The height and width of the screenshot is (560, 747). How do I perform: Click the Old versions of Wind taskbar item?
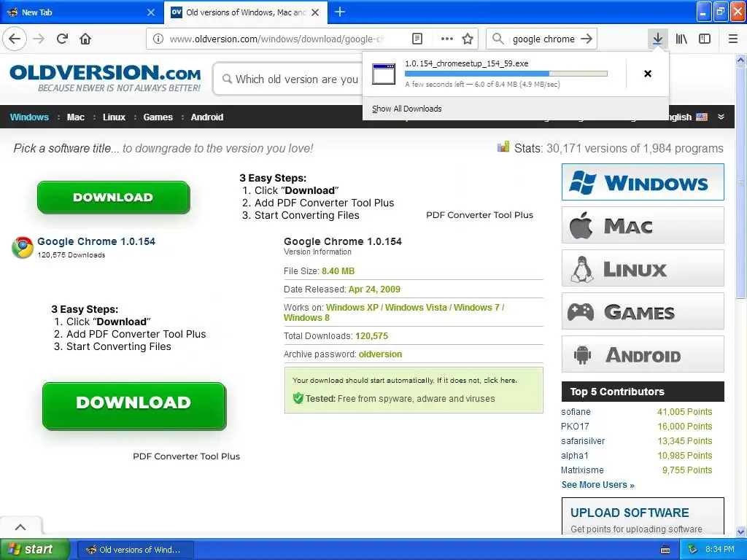(135, 550)
